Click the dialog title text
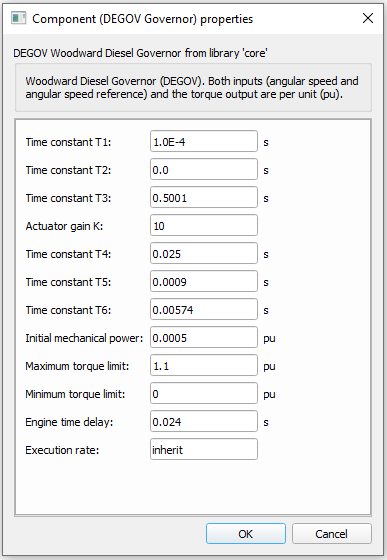This screenshot has height=560, width=387. pos(142,19)
